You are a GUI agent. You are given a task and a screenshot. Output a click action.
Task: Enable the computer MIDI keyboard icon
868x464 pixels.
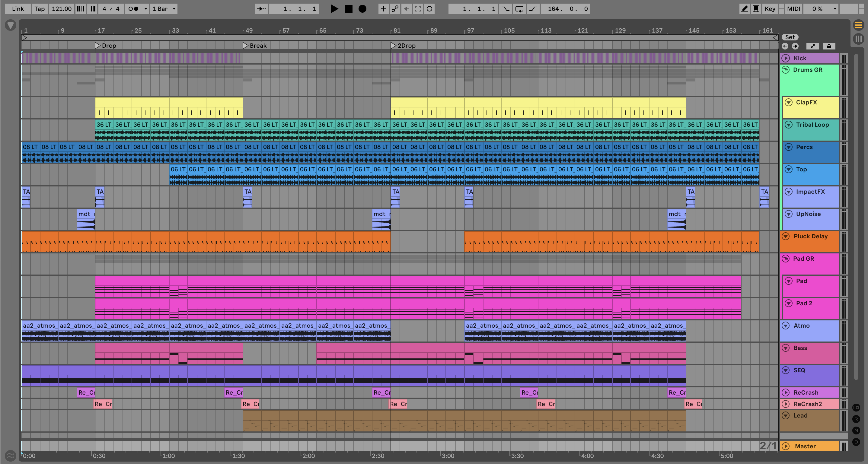(756, 9)
